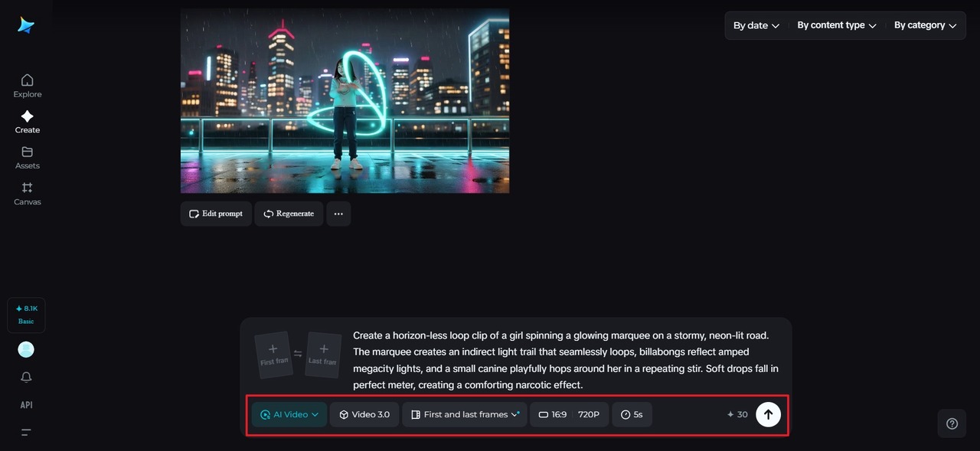Expand the sidebar menu icon at the bottom
The width and height of the screenshot is (980, 451).
tap(26, 433)
